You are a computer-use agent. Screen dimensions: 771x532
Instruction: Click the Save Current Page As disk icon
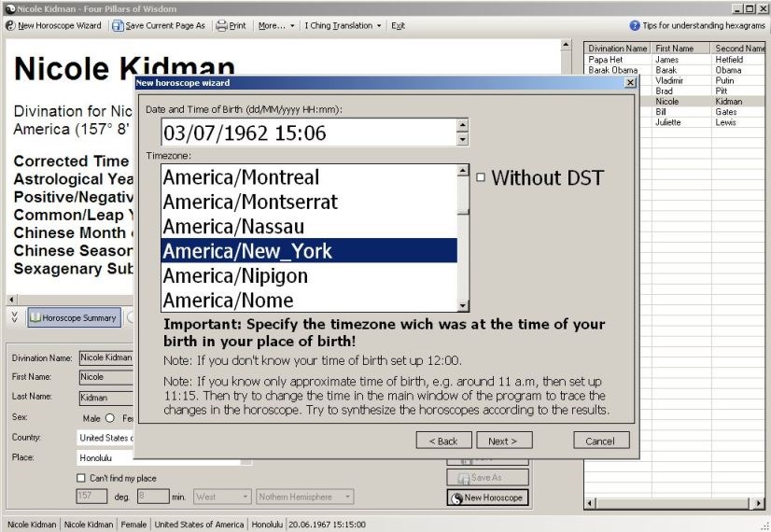(x=118, y=25)
